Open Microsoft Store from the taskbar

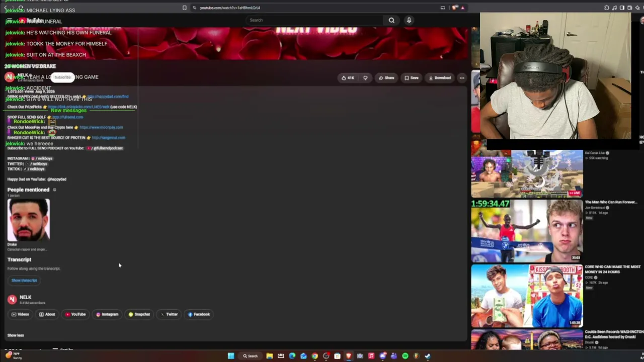[337, 356]
